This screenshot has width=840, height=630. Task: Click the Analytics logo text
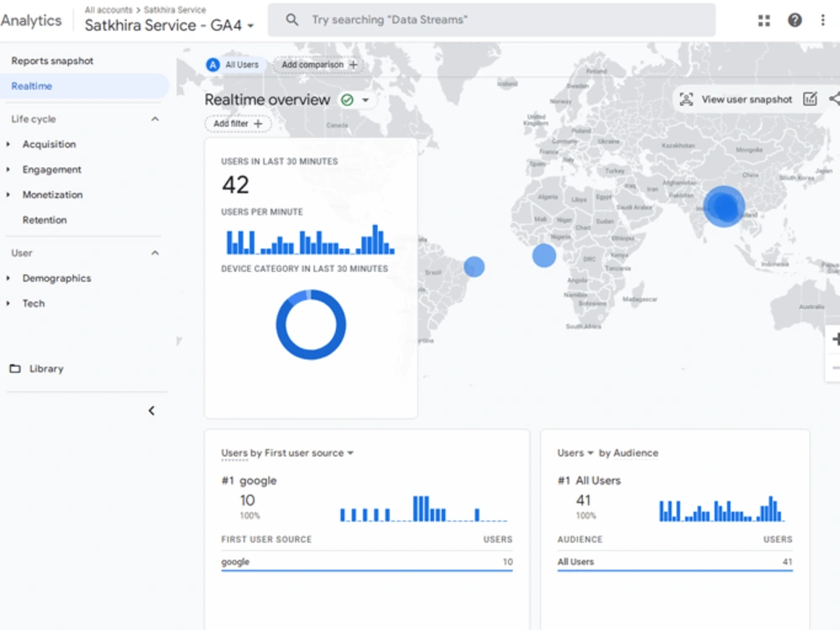tap(31, 20)
